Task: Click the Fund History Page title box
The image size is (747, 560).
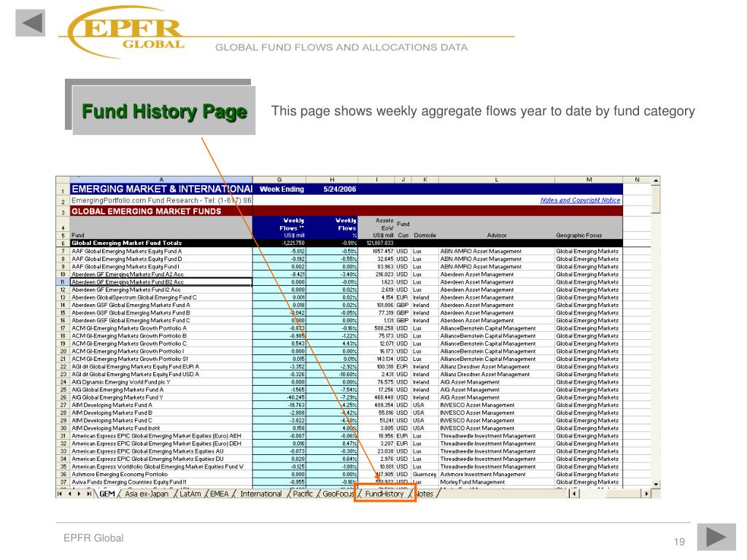Action: click(x=164, y=111)
